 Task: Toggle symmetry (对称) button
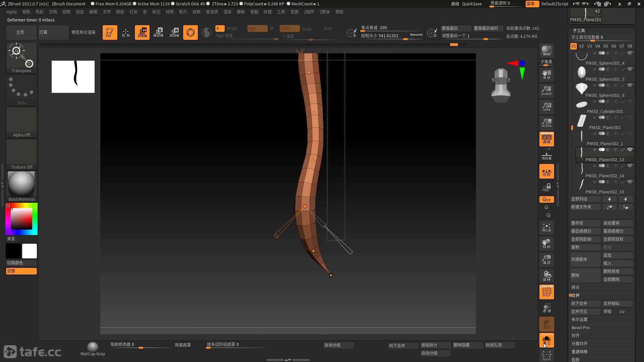pyautogui.click(x=546, y=171)
